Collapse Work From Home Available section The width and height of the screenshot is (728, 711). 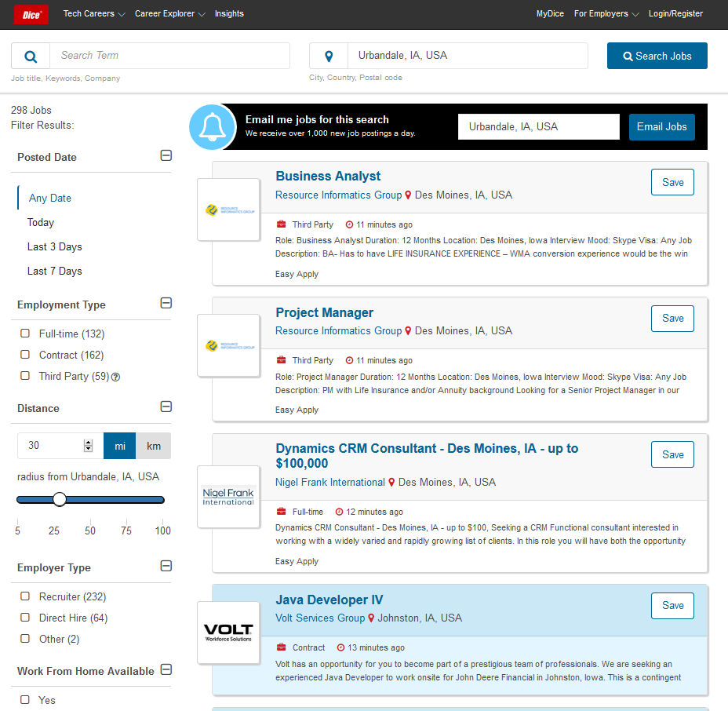(166, 669)
